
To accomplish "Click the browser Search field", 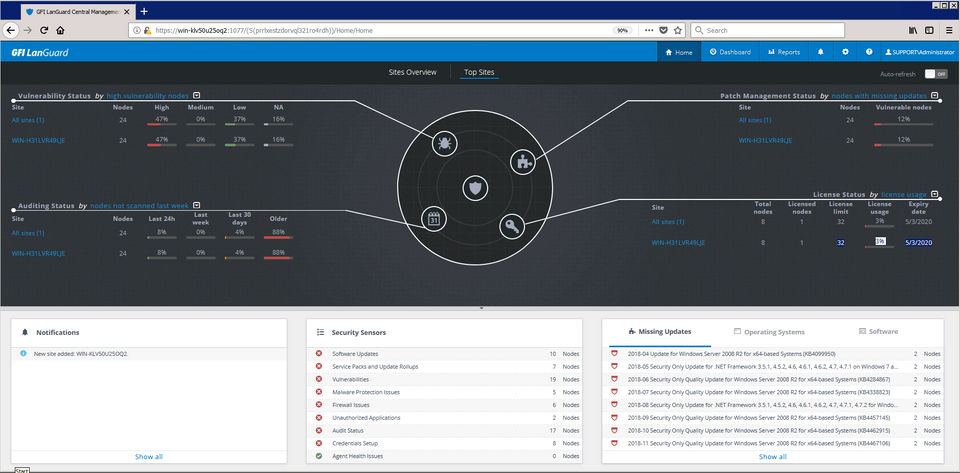I will (x=768, y=30).
